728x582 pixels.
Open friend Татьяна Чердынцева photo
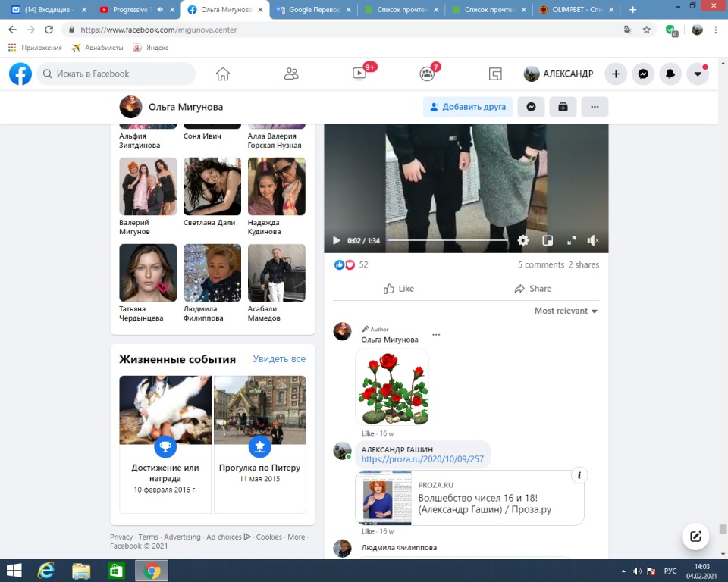pos(148,273)
